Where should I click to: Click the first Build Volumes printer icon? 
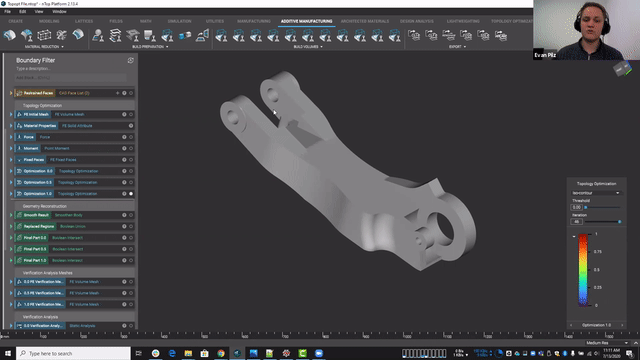(221, 36)
